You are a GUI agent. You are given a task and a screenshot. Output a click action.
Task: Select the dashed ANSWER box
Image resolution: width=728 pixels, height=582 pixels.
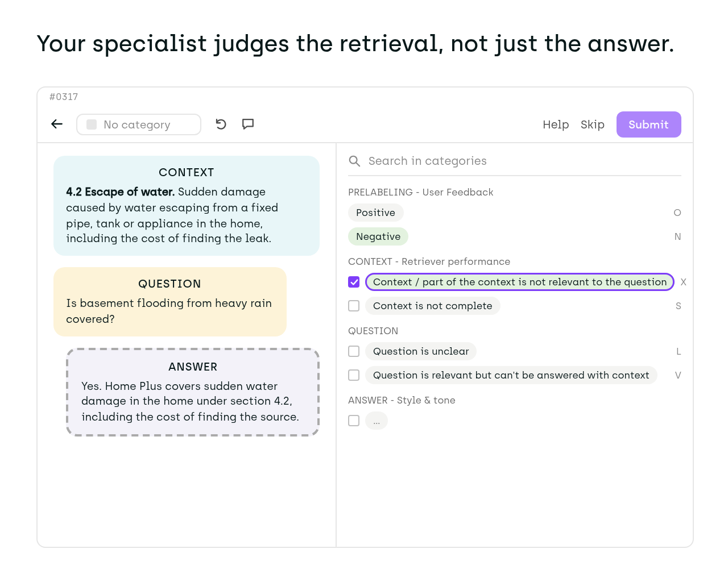click(193, 392)
